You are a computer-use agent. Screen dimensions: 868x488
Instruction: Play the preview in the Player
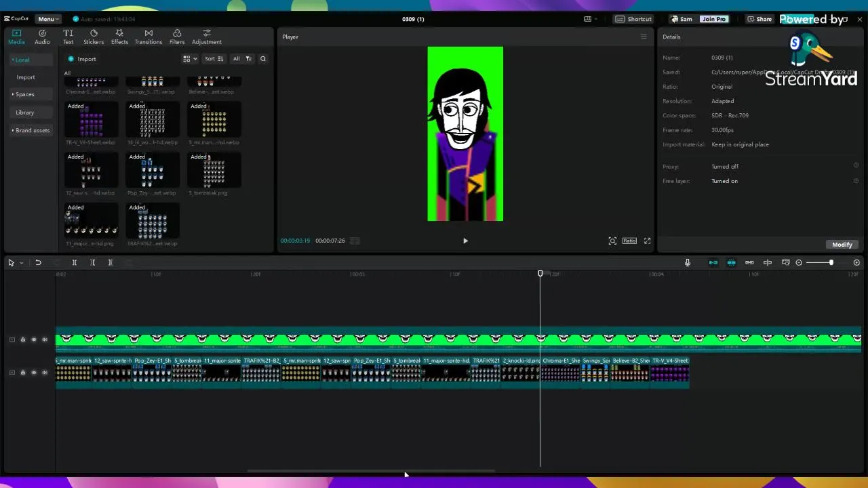click(x=465, y=241)
